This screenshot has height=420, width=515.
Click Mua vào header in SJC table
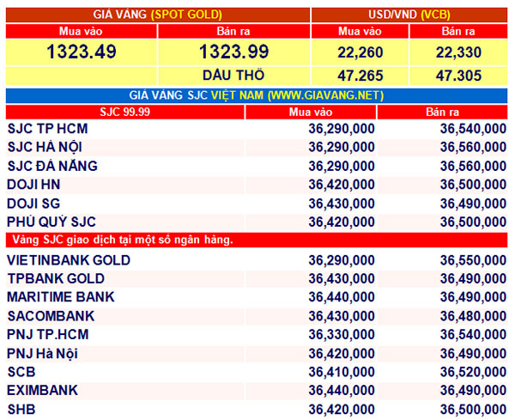311,112
